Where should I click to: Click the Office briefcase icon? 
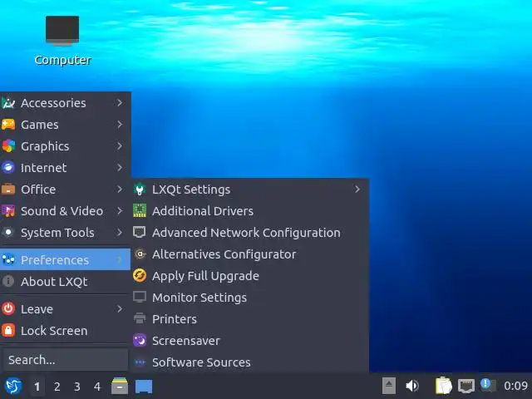(x=8, y=190)
